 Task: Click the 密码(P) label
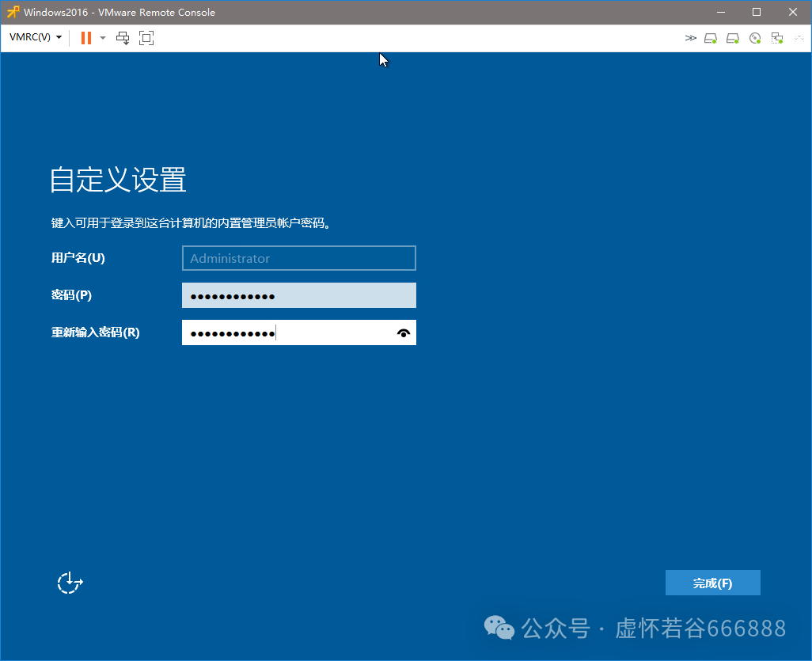coord(71,294)
